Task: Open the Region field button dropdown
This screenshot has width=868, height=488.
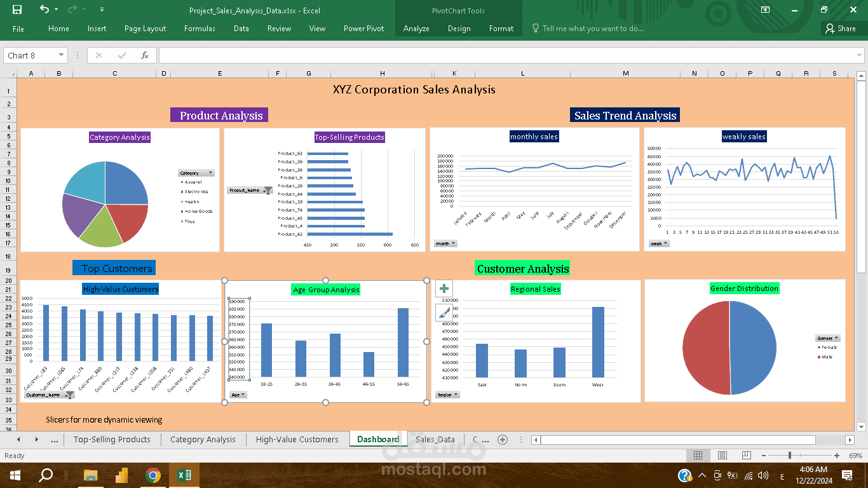Action: (447, 395)
